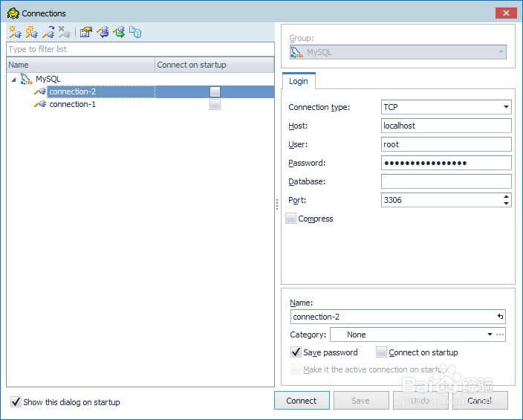523x420 pixels.
Task: Click the Host field containing localhost
Action: (446, 126)
